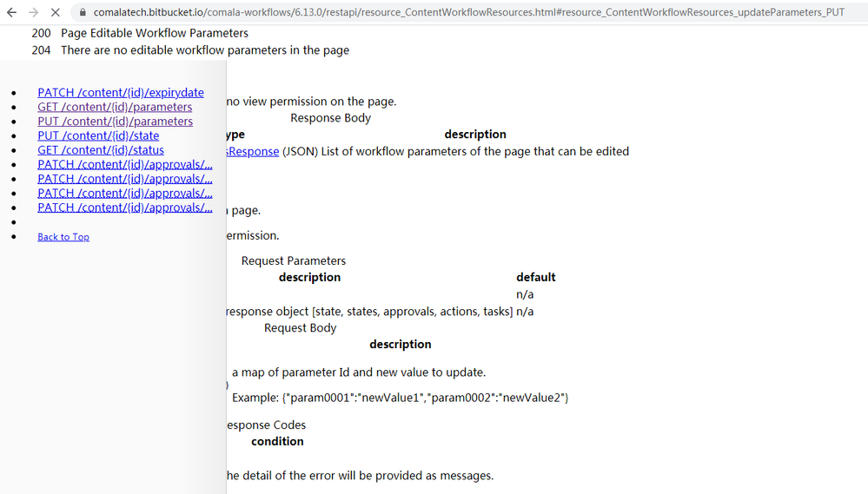868x494 pixels.
Task: Click the 200 response code
Action: pos(41,33)
